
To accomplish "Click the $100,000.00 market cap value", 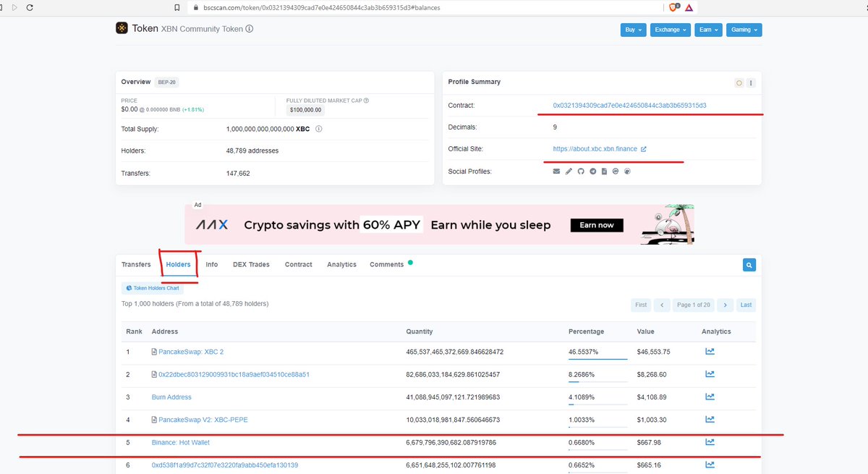I will click(305, 110).
